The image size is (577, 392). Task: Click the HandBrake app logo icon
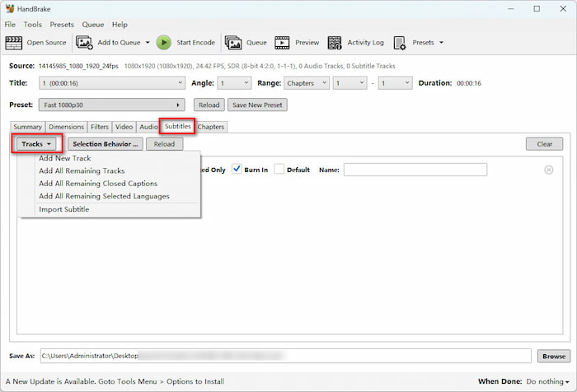tap(10, 8)
